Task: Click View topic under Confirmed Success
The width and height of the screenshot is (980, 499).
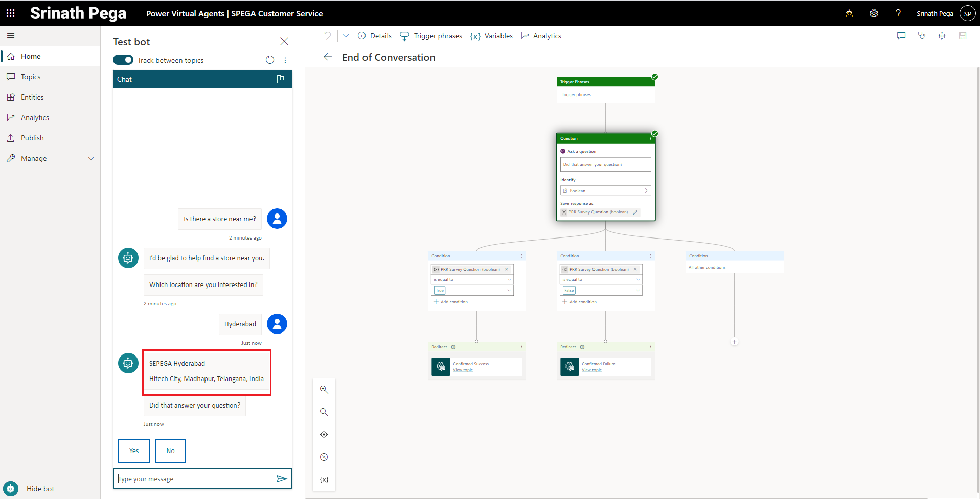Action: (463, 370)
